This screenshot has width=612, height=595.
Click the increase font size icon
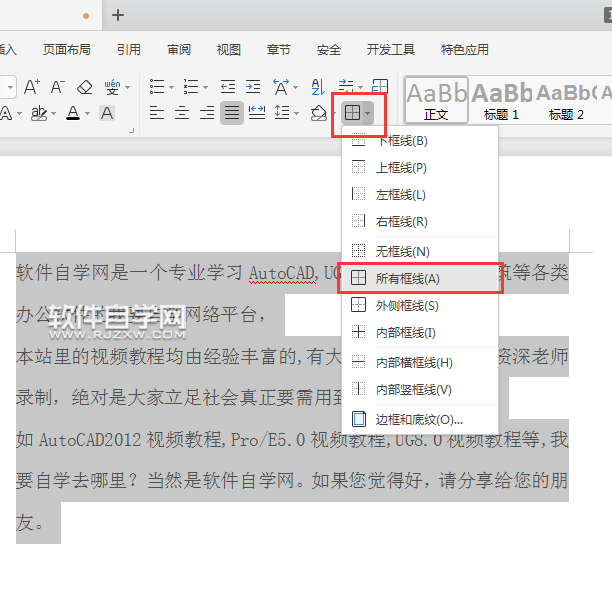click(32, 87)
